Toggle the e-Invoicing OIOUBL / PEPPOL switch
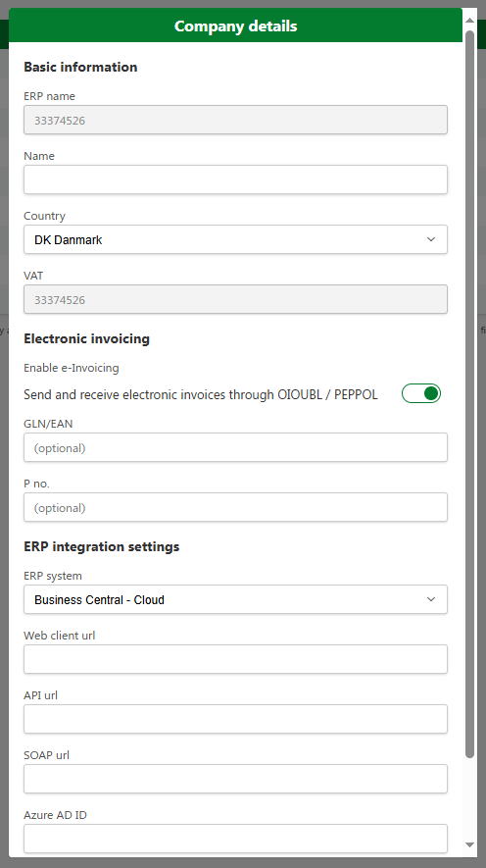This screenshot has width=486, height=868. pyautogui.click(x=420, y=393)
